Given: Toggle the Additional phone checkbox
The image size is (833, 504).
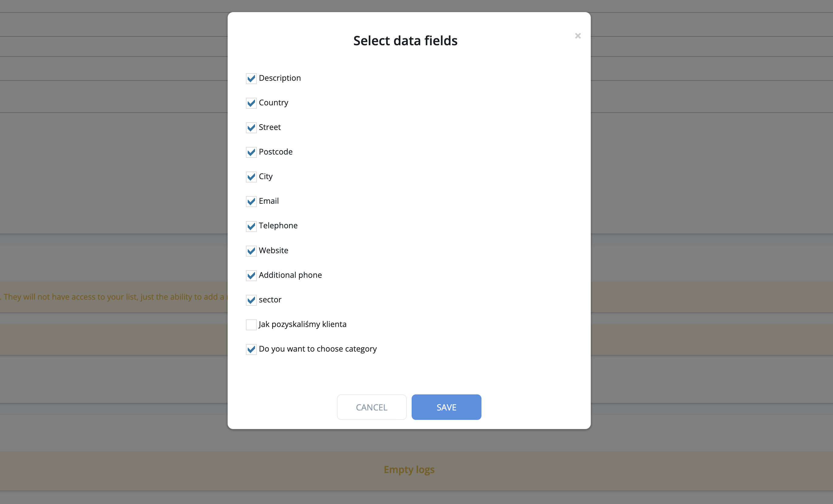Looking at the screenshot, I should pyautogui.click(x=251, y=275).
